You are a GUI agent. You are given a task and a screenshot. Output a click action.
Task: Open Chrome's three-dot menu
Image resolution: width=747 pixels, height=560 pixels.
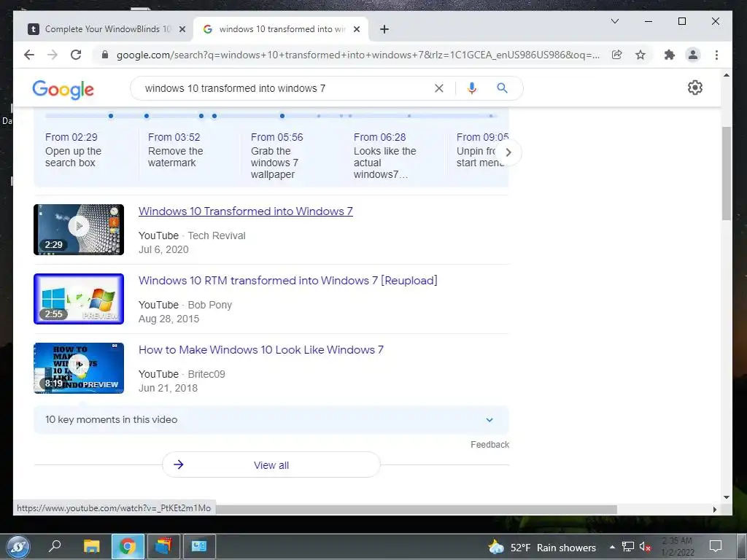[x=716, y=55]
